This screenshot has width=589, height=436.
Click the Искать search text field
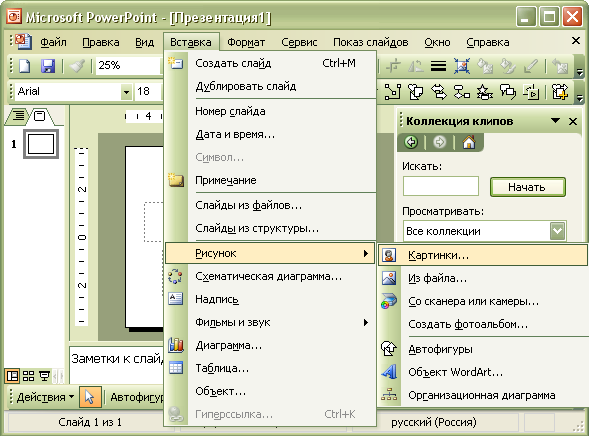point(441,186)
